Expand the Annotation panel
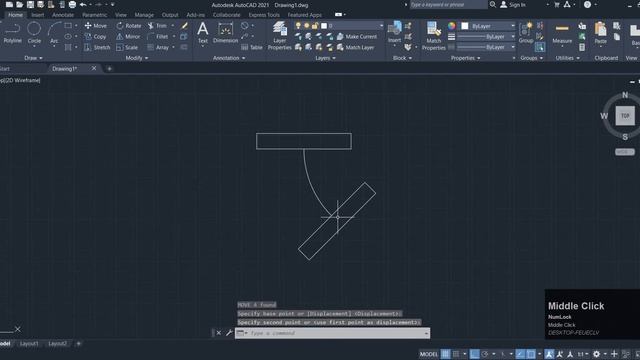This screenshot has height=360, width=640. pyautogui.click(x=229, y=58)
